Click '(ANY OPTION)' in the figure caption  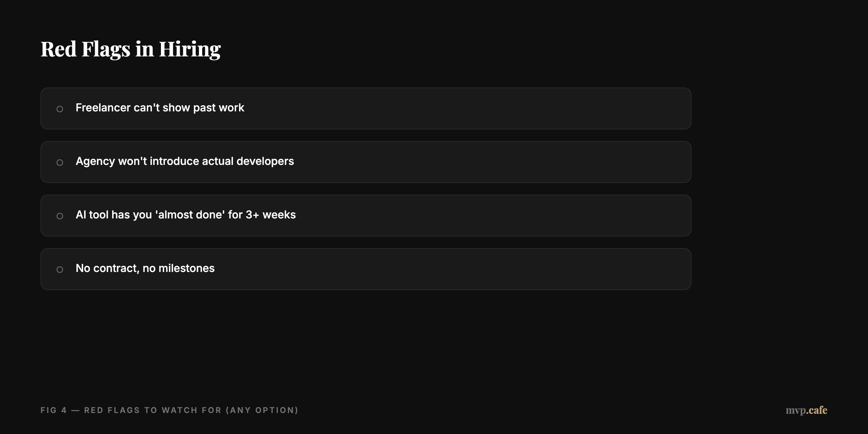tap(262, 410)
